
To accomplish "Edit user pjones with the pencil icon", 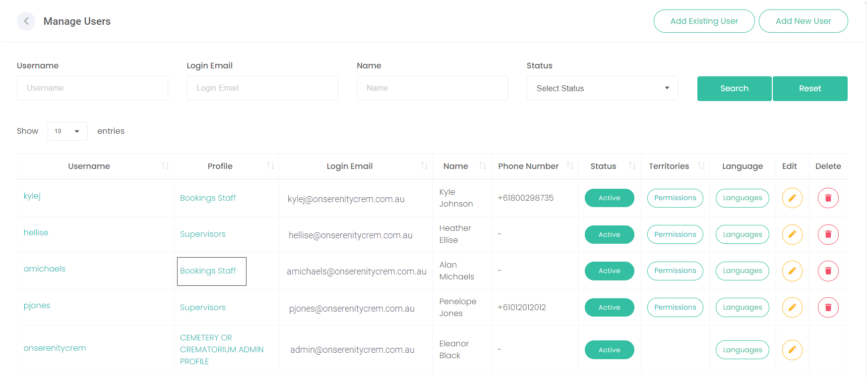I will (792, 308).
